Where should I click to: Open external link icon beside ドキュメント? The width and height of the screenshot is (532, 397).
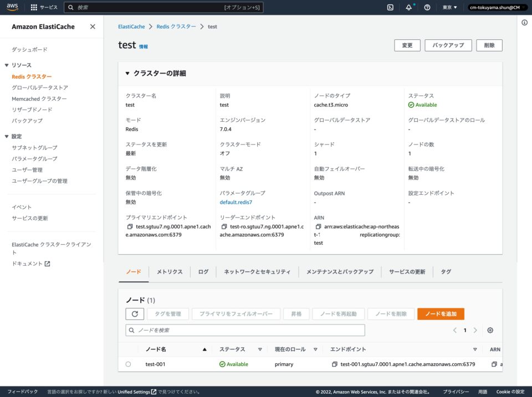(x=47, y=264)
